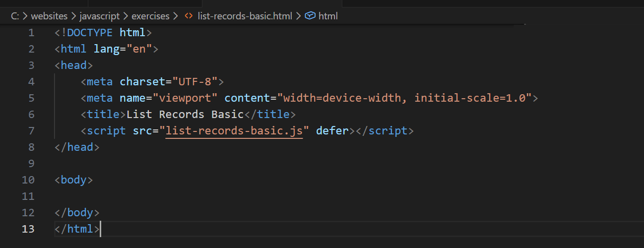Click the HTML file icon in breadcrumbs
This screenshot has width=644, height=248.
(189, 16)
